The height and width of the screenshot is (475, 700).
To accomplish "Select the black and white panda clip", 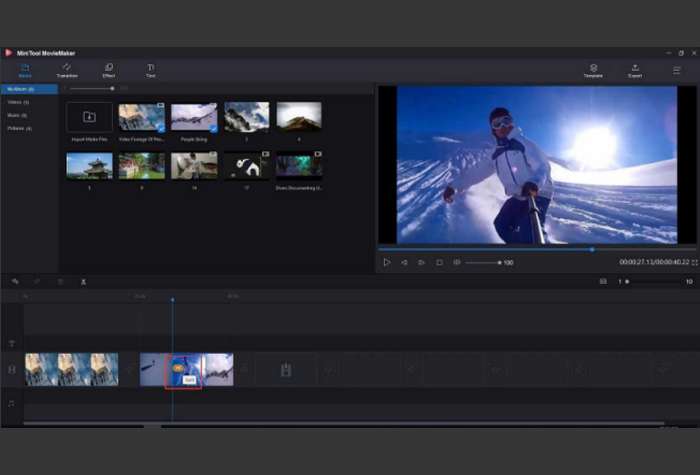I will tap(246, 166).
